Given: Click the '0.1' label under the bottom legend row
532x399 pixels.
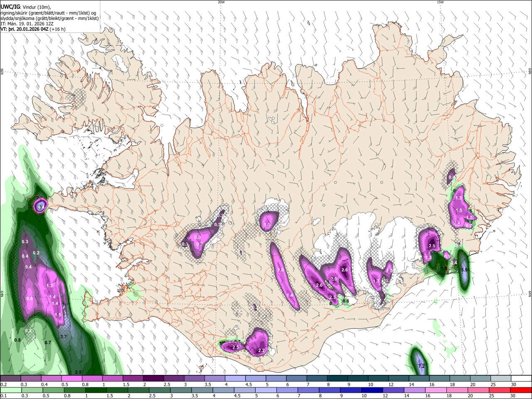Looking at the screenshot, I should tap(3, 396).
